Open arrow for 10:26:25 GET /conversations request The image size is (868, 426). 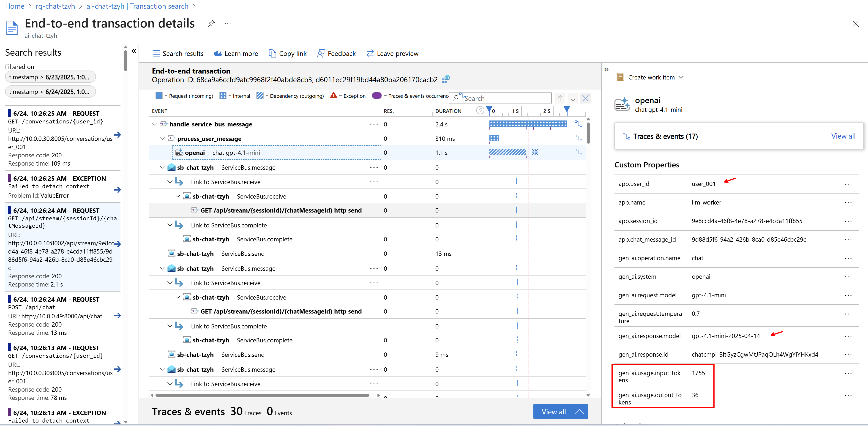(x=117, y=135)
